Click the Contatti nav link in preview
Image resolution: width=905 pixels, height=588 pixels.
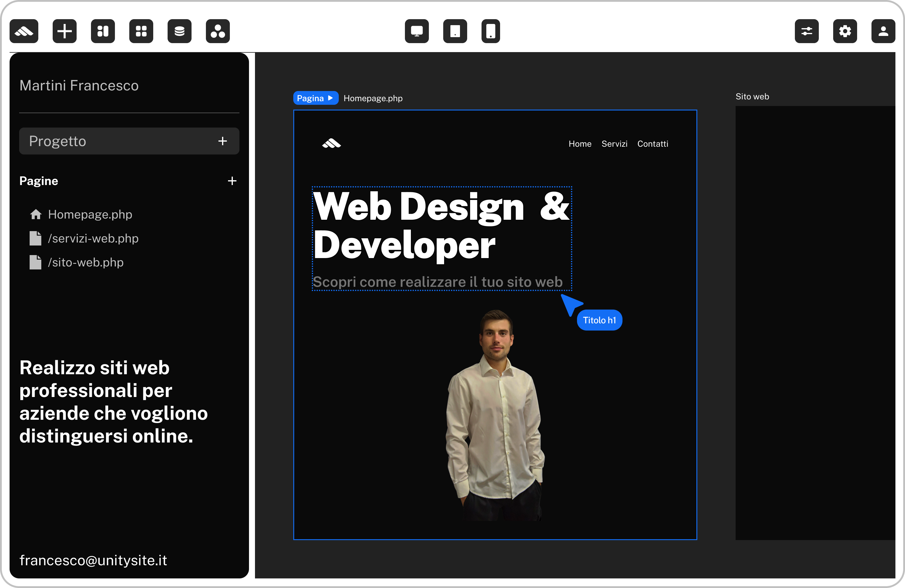(x=652, y=144)
